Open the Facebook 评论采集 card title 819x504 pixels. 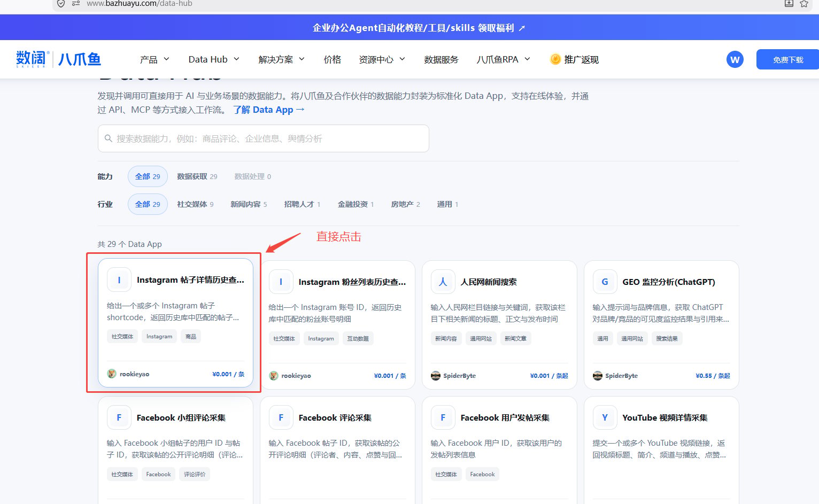[335, 417]
